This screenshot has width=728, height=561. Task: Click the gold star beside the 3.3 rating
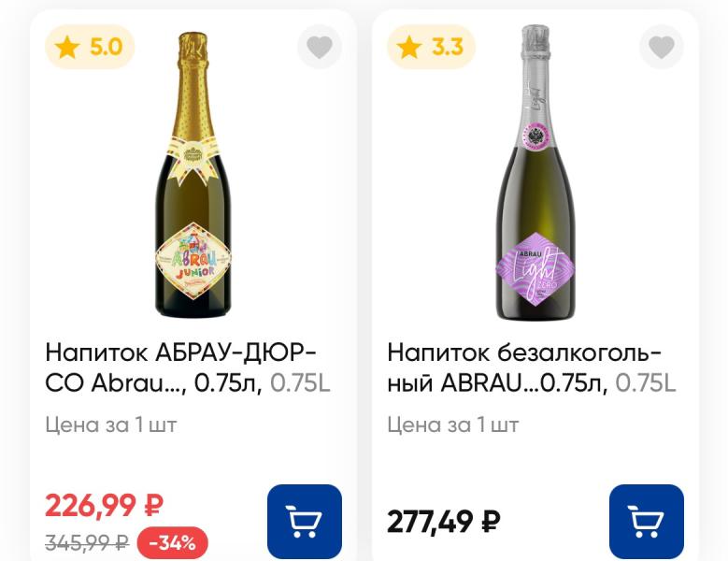(409, 48)
